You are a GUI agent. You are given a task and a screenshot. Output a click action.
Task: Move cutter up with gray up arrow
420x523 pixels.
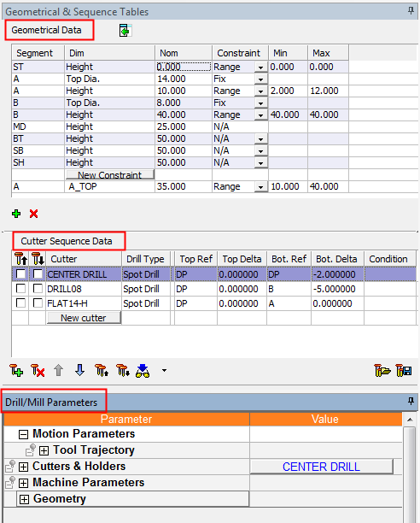click(x=59, y=370)
